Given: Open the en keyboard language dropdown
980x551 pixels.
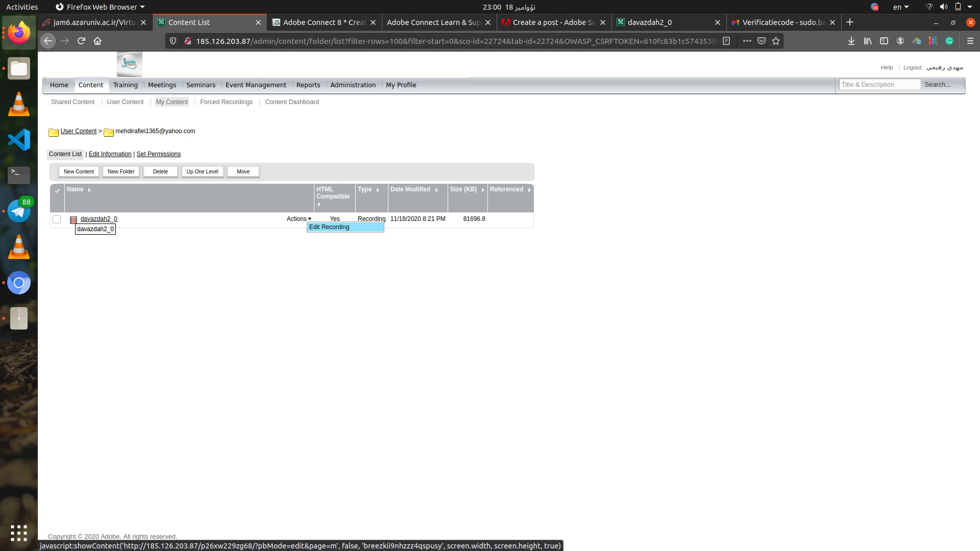Looking at the screenshot, I should click(900, 7).
